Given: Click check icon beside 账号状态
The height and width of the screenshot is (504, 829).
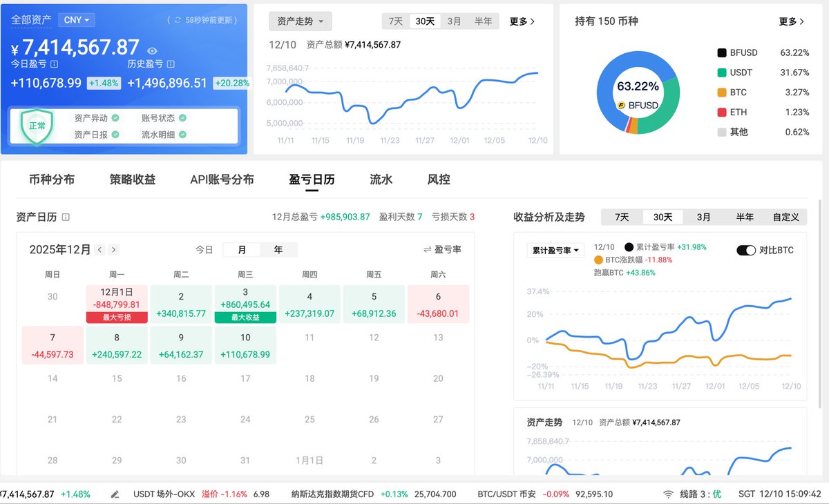Looking at the screenshot, I should (182, 118).
